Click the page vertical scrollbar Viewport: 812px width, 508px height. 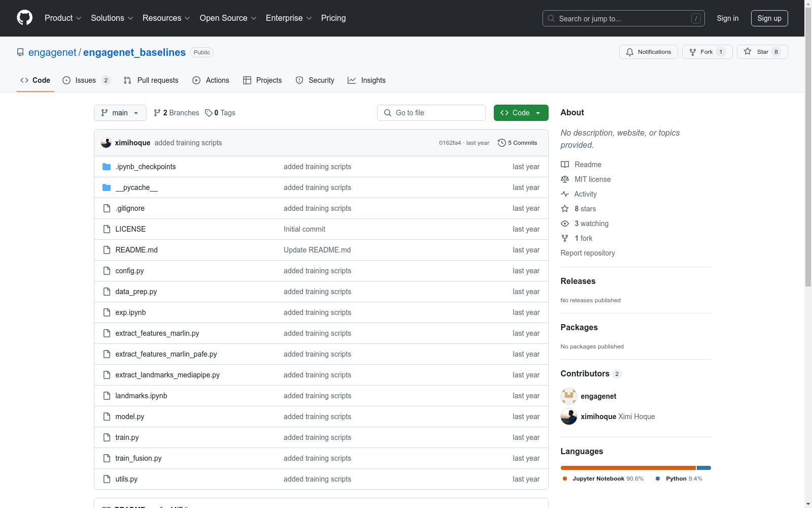808,147
